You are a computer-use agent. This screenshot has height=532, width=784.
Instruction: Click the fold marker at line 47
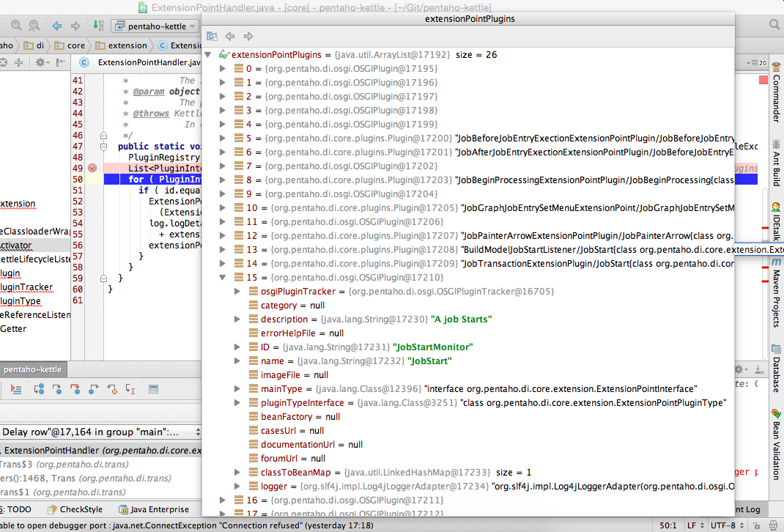point(103,147)
